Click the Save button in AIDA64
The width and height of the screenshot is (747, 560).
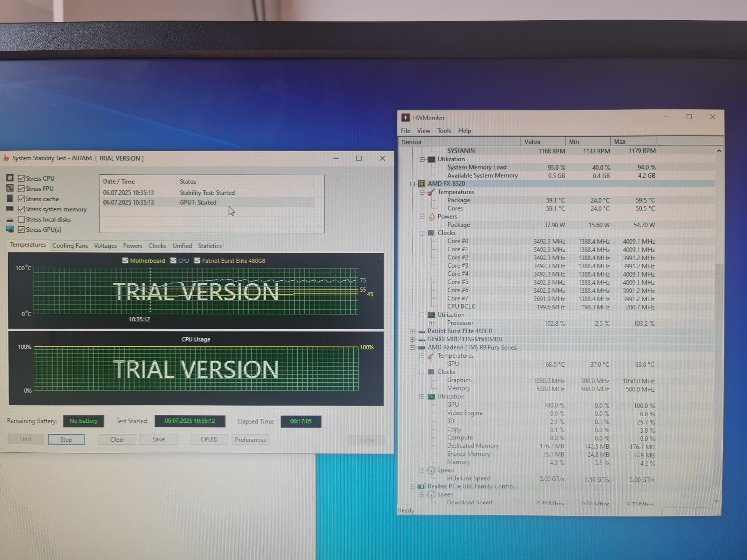click(x=159, y=439)
